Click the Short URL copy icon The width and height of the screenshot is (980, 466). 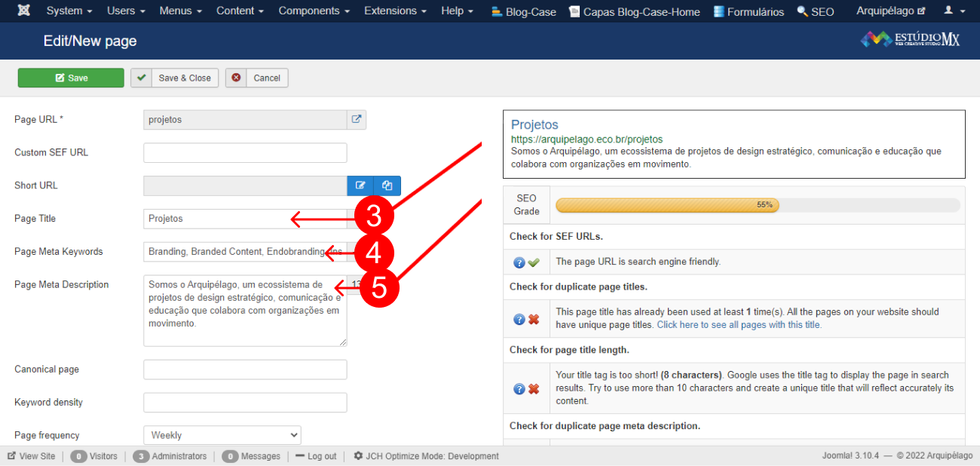tap(387, 185)
